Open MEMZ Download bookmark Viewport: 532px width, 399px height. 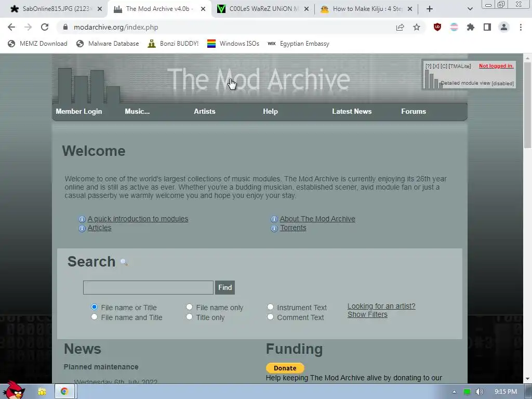tap(37, 44)
